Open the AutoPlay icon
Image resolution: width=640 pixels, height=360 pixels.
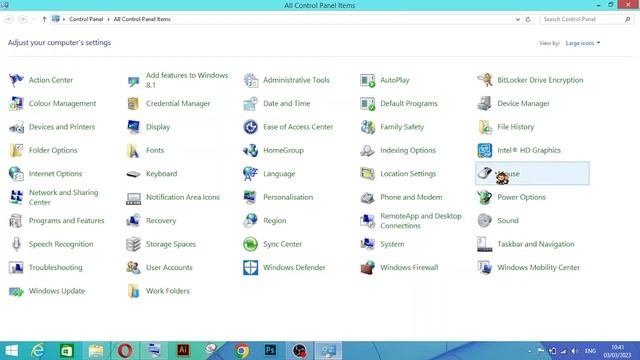pos(367,80)
